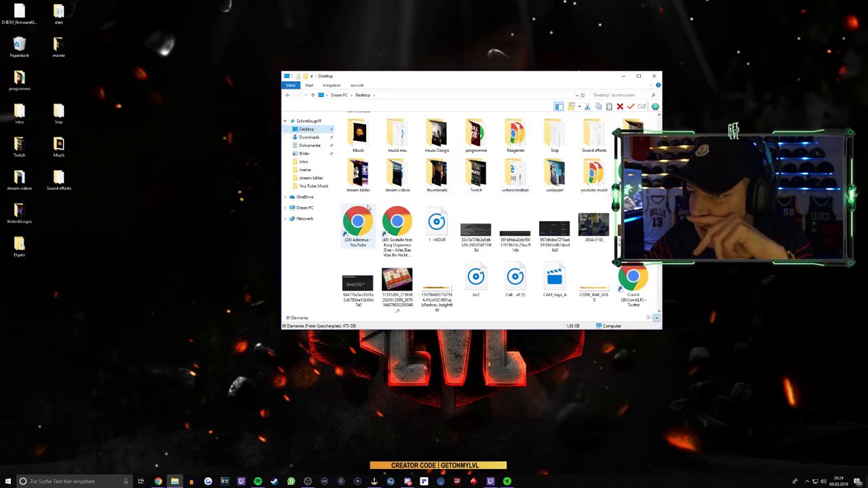This screenshot has width=868, height=488.
Task: Go up one folder level
Action: tap(313, 95)
